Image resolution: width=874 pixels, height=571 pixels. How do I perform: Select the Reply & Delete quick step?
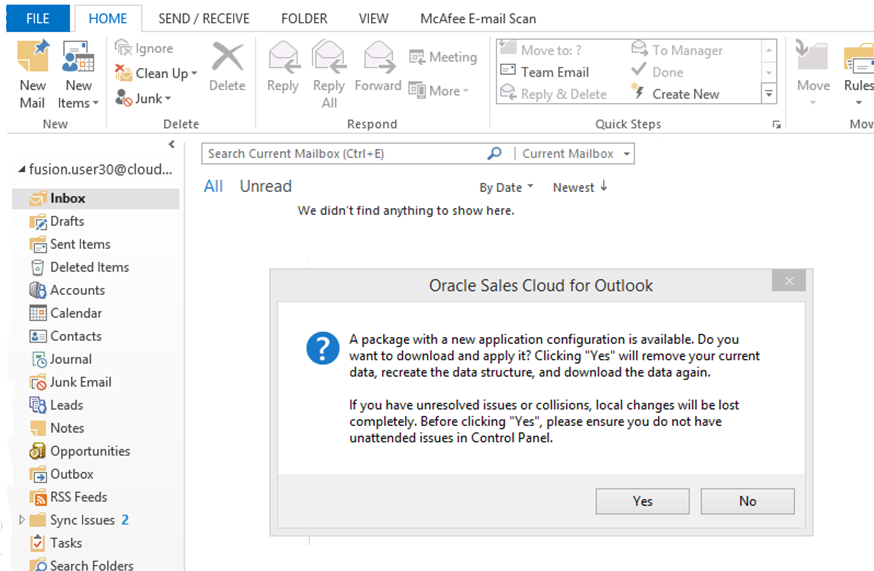tap(553, 94)
